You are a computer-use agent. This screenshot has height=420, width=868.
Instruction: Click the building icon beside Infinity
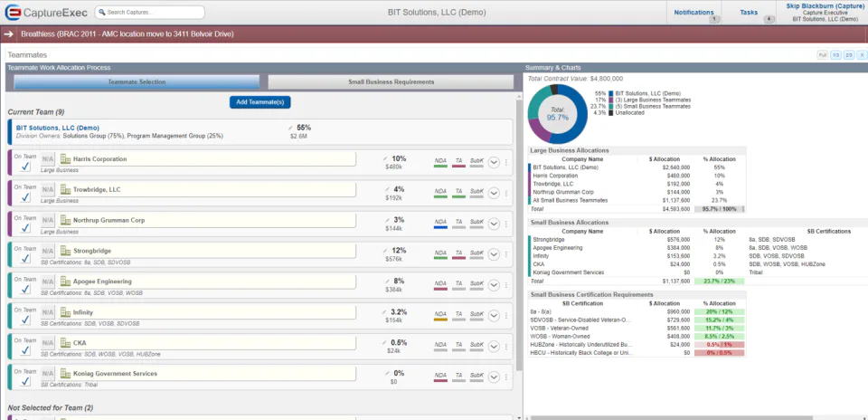point(65,312)
